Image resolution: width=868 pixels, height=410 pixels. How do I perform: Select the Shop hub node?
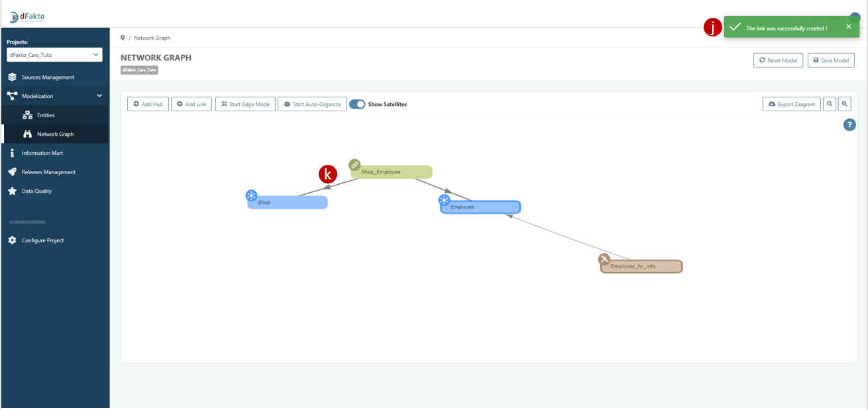(x=288, y=203)
